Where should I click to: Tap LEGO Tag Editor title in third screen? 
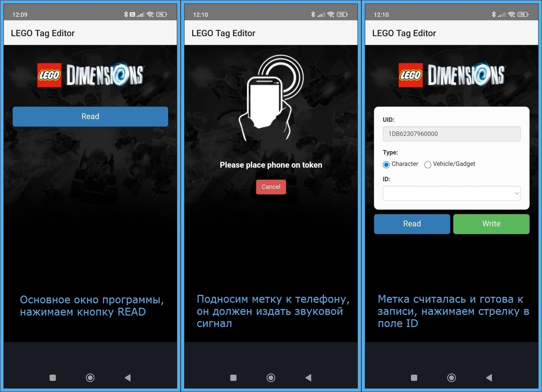pyautogui.click(x=404, y=33)
